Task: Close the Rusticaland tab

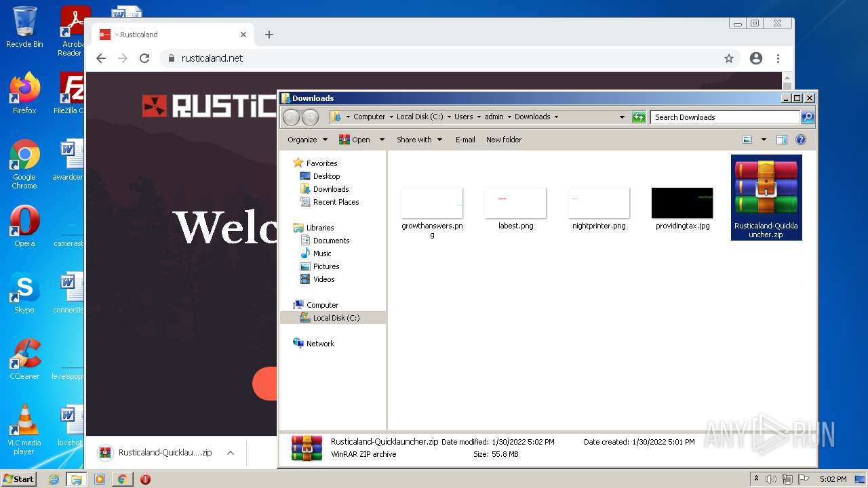Action: point(243,35)
